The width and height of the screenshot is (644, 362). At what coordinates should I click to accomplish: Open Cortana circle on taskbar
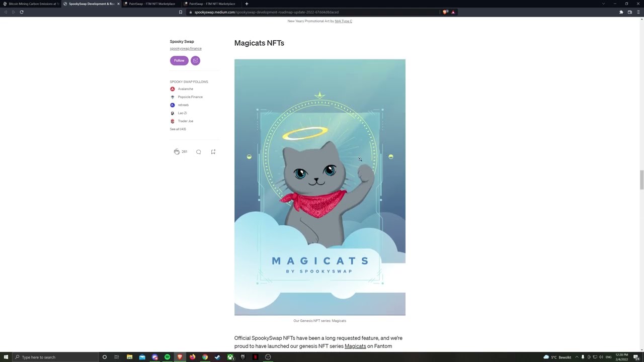click(x=105, y=357)
